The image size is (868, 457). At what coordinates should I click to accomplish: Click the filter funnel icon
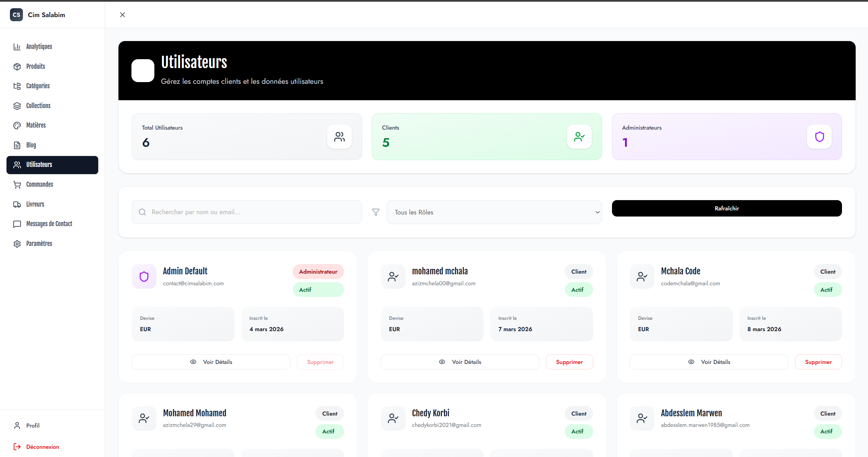point(375,212)
